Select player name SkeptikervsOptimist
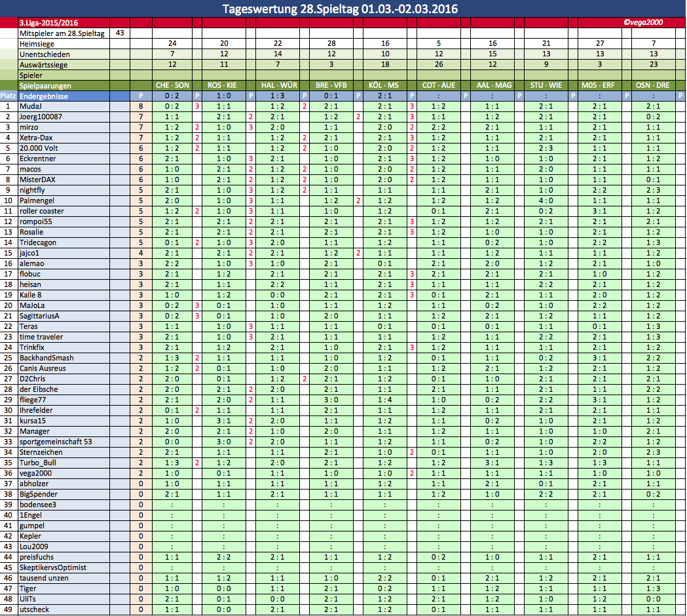Screen dimensions: 687x616 53,568
